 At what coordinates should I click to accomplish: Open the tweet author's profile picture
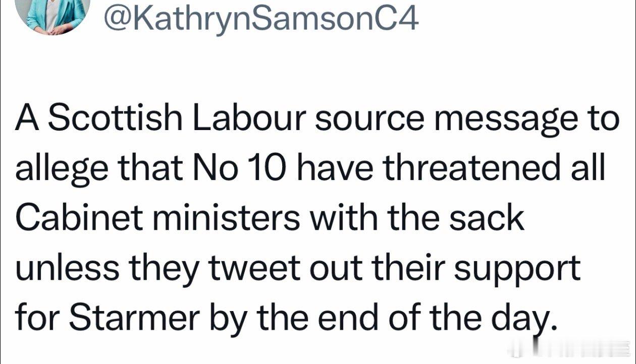pos(53,16)
